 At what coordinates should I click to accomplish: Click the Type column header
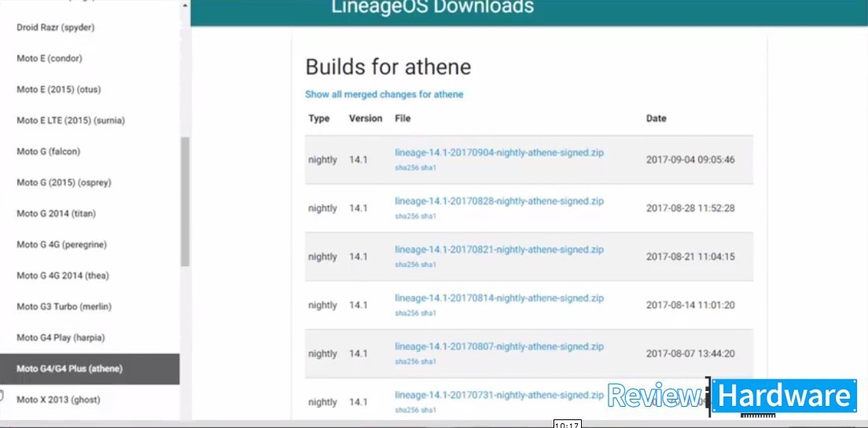(x=319, y=119)
